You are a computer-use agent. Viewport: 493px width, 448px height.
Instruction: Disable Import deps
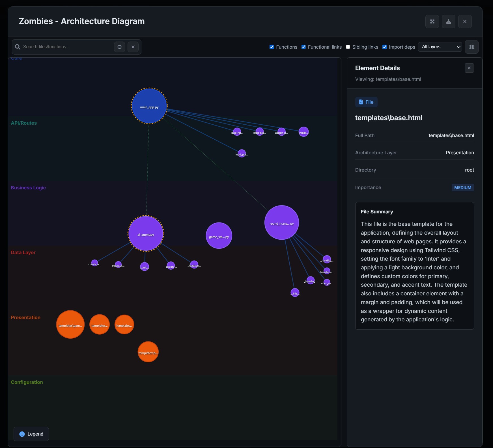[x=385, y=47]
